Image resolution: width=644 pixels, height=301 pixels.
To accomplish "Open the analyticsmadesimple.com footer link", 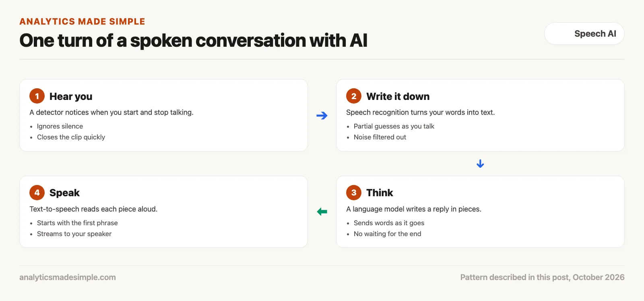I will coord(68,277).
